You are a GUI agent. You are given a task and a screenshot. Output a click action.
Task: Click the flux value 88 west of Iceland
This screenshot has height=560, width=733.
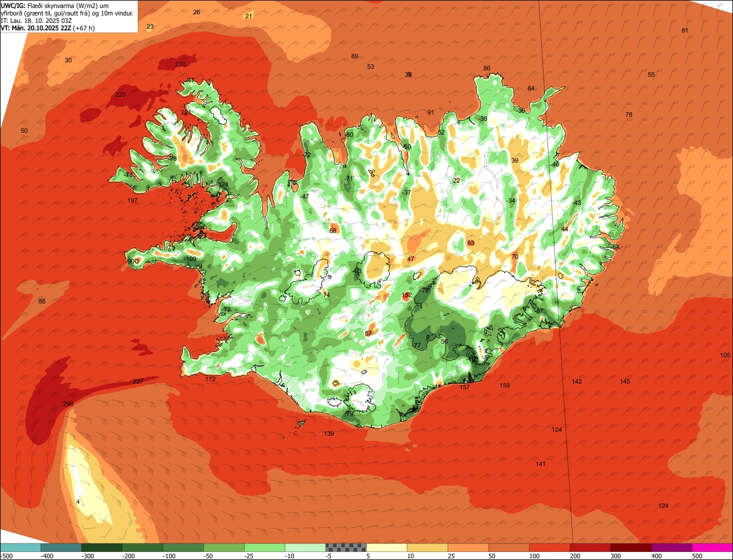point(42,301)
